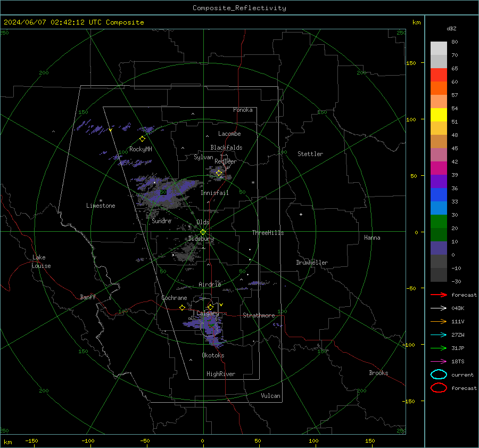This screenshot has width=479, height=448.
Task: Click the 18TS legend label
Action: pos(458,362)
